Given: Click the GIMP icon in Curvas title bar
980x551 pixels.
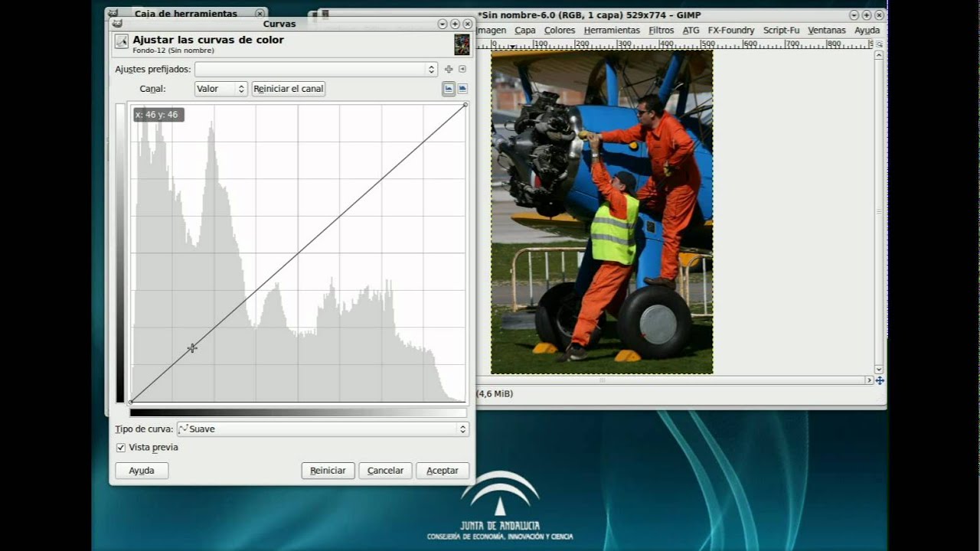Looking at the screenshot, I should click(118, 24).
